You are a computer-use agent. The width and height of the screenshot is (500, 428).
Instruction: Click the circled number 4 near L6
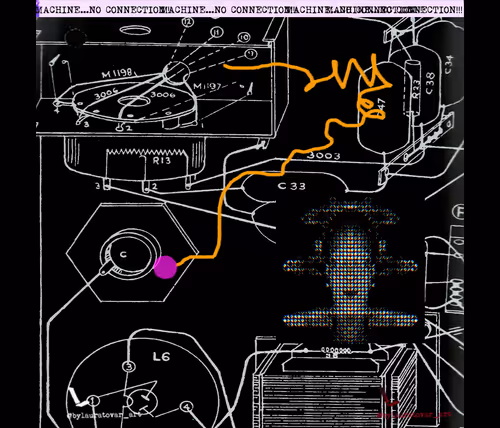(186, 406)
